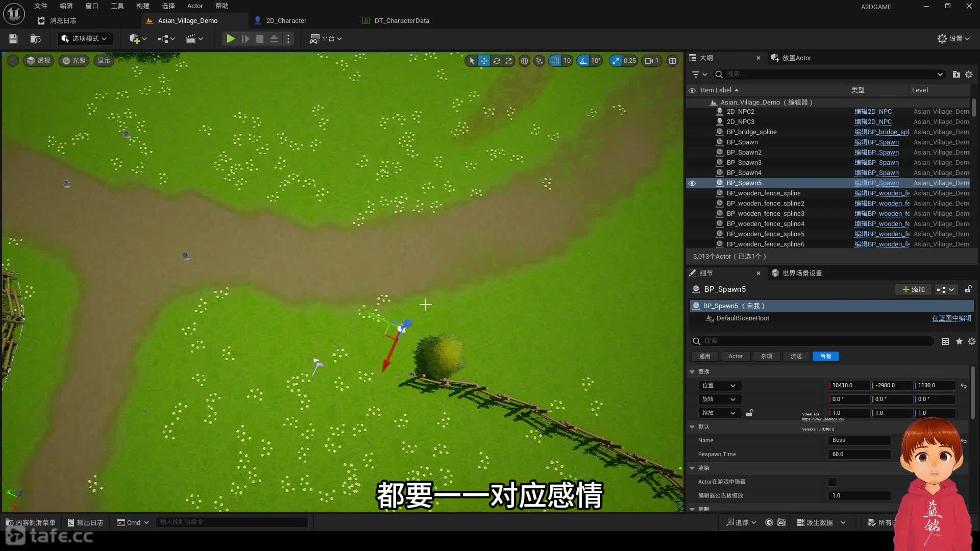Toggle the scale lock icon

pyautogui.click(x=749, y=413)
